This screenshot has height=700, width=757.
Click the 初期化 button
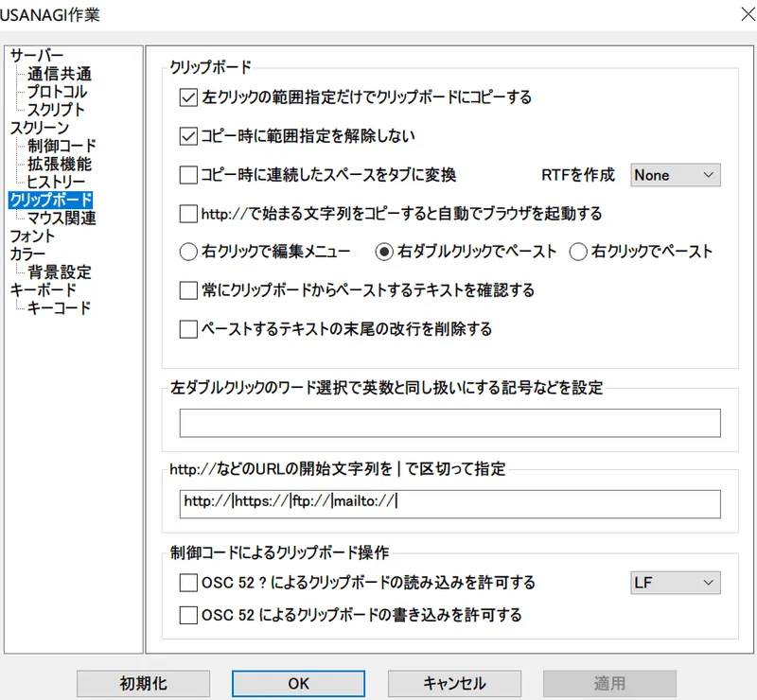[x=144, y=684]
